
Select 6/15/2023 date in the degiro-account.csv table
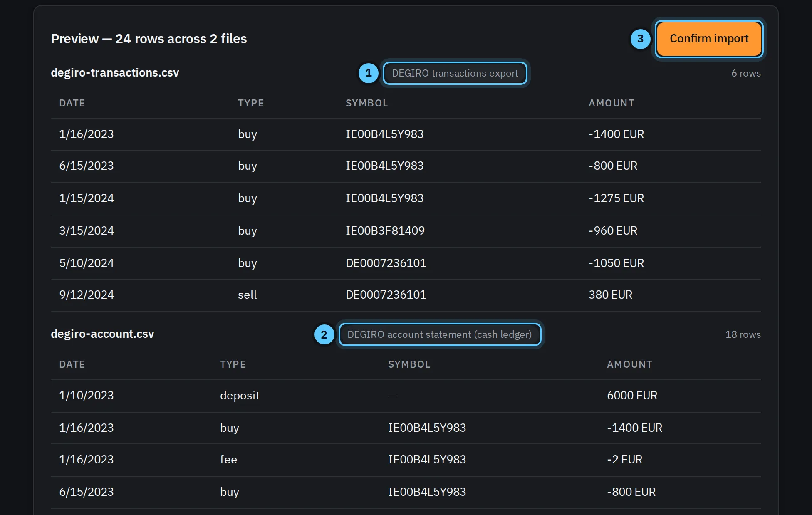87,492
